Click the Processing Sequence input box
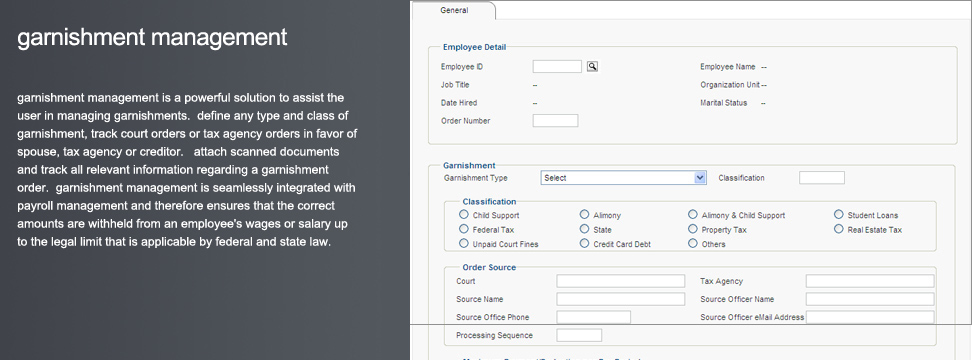Screen dimensions: 972x360 point(579,335)
